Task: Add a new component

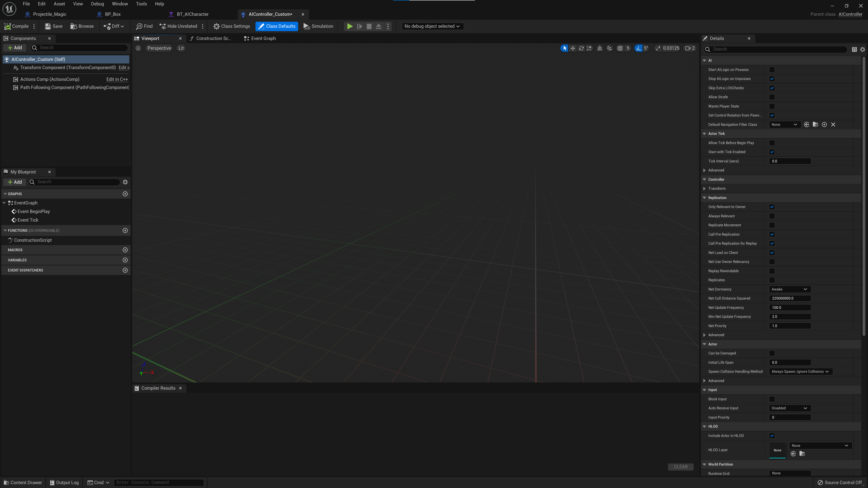Action: point(15,48)
